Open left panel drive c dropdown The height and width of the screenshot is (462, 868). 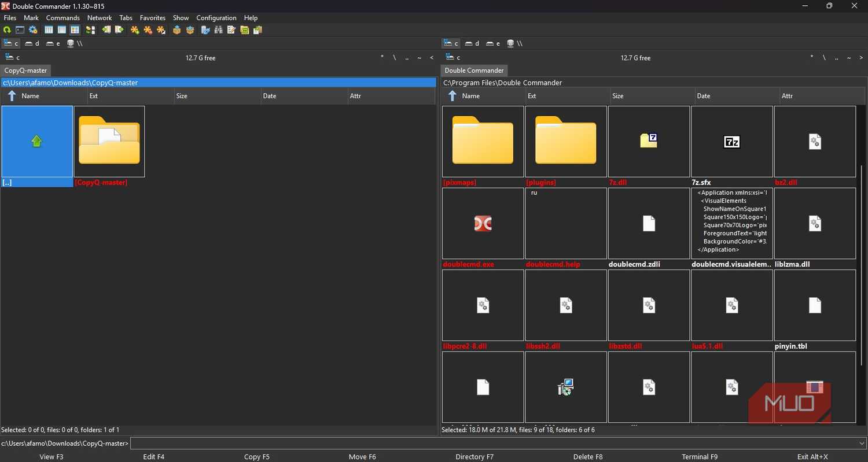(x=12, y=57)
